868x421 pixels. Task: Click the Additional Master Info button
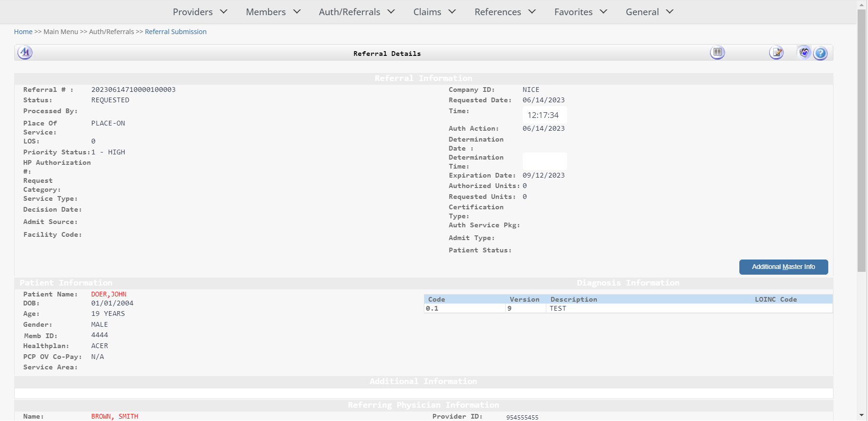tap(783, 267)
